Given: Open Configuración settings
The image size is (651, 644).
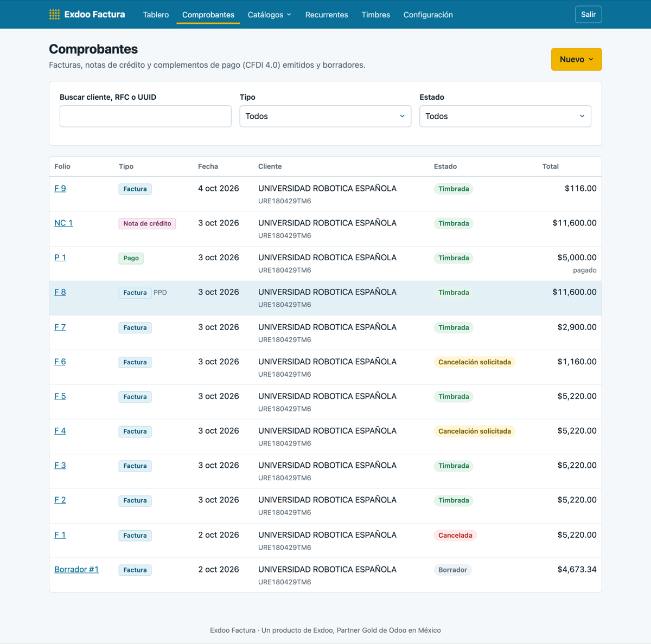Looking at the screenshot, I should click(428, 15).
